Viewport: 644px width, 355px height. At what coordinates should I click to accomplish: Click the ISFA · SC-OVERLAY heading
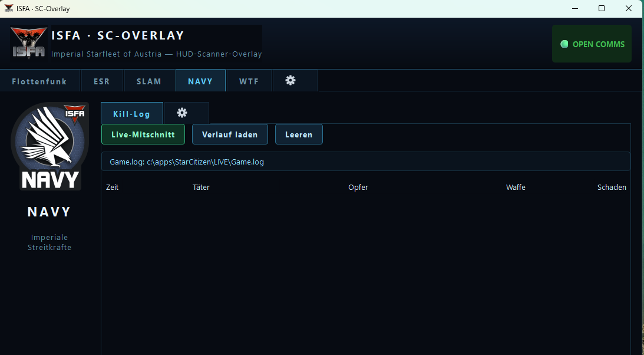pyautogui.click(x=118, y=36)
